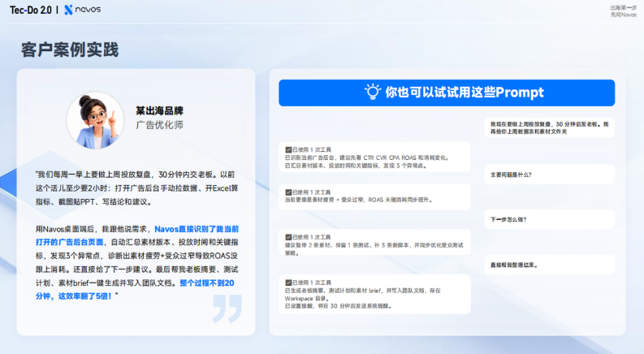Toggle tool-used checkbox above "已生成老板摘要" reply

[288, 283]
